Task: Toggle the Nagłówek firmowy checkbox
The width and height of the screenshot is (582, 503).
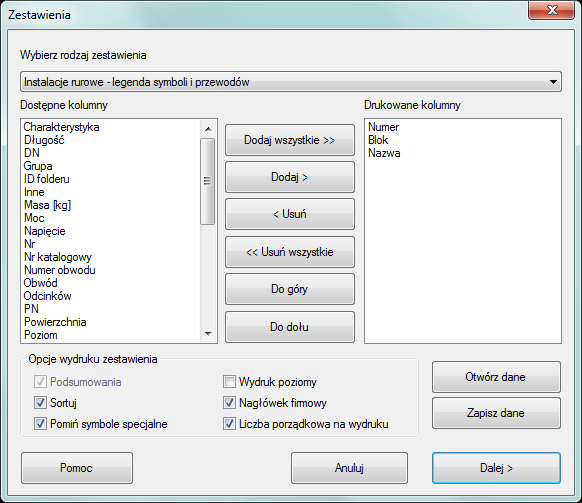Action: [229, 402]
